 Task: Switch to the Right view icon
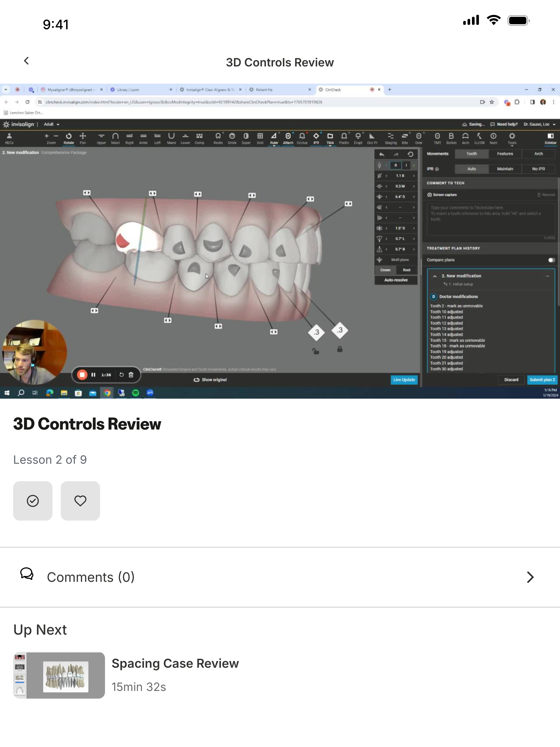pyautogui.click(x=129, y=138)
